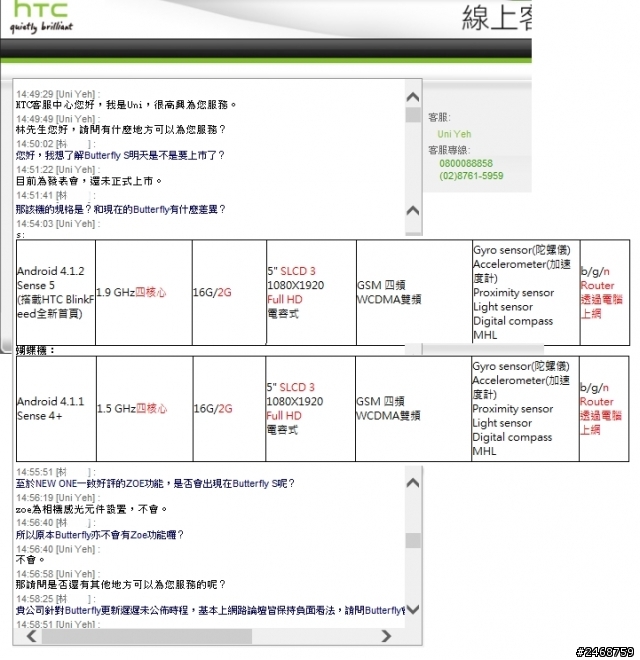Viewport: 640px width, 660px height.
Task: Click scroll-up arrow beside the 那該機的規格是 question
Action: point(413,210)
